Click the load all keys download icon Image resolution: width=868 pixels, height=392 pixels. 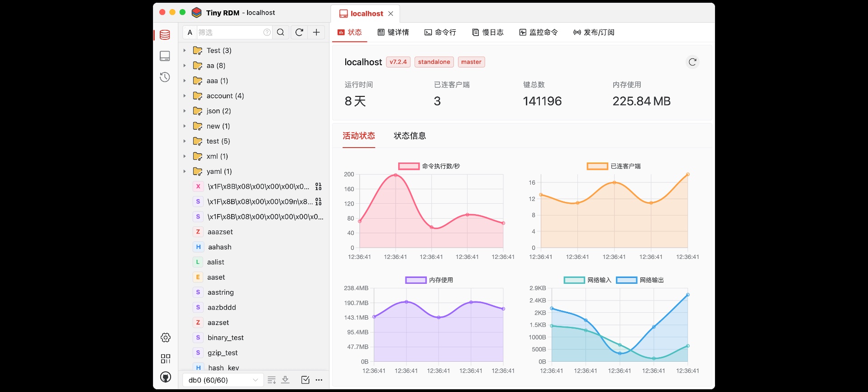(x=285, y=380)
